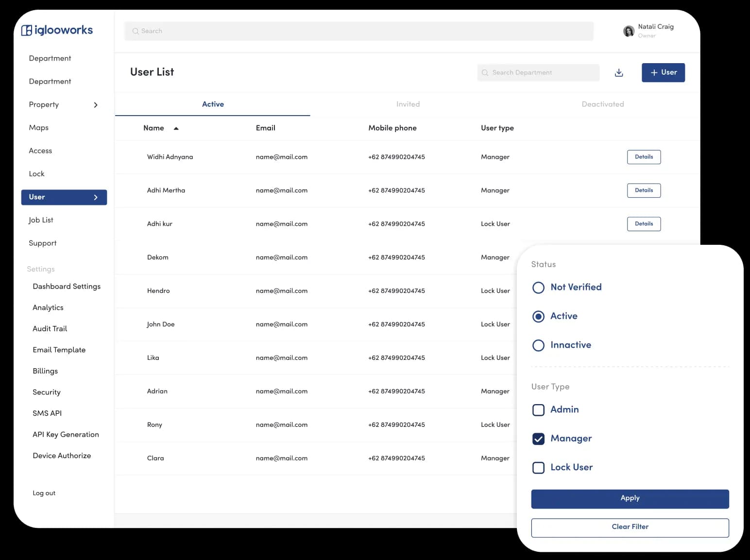
Task: Open Natali Craig's profile avatar
Action: (x=629, y=31)
